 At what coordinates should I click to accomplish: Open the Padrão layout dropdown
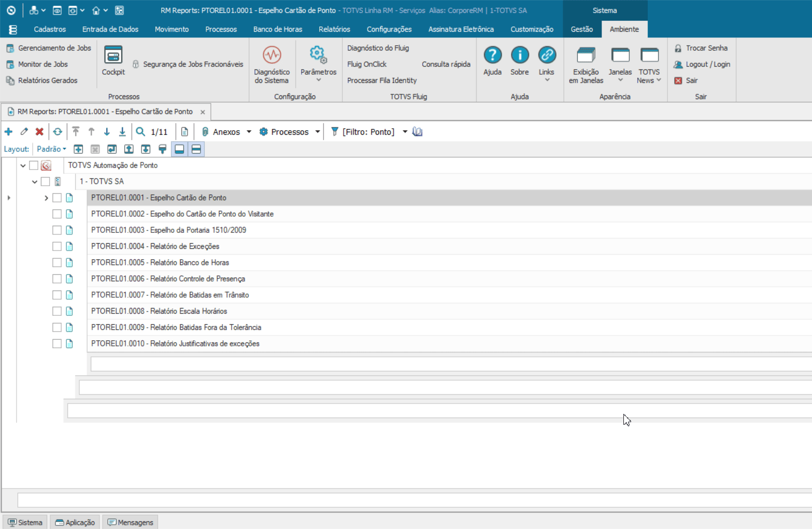(x=51, y=149)
